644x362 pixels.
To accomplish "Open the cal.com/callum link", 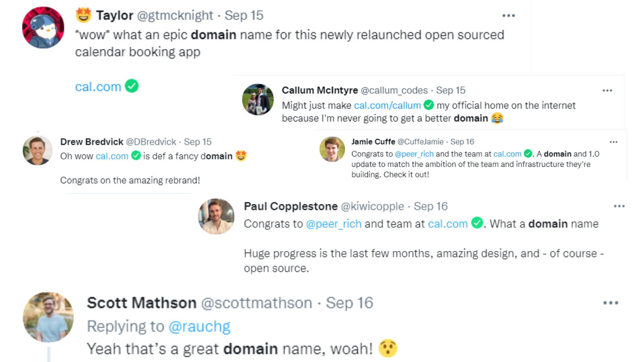I will (387, 105).
